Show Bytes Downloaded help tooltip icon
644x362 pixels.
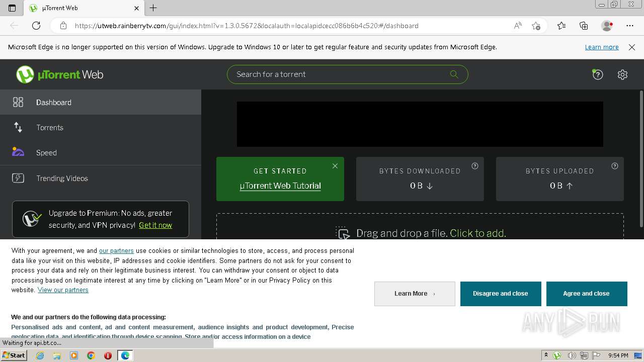click(475, 166)
